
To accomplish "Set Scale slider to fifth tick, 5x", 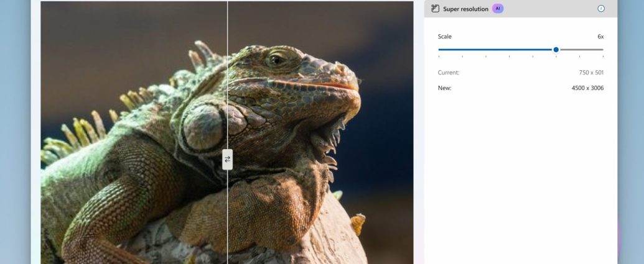I will pos(533,50).
